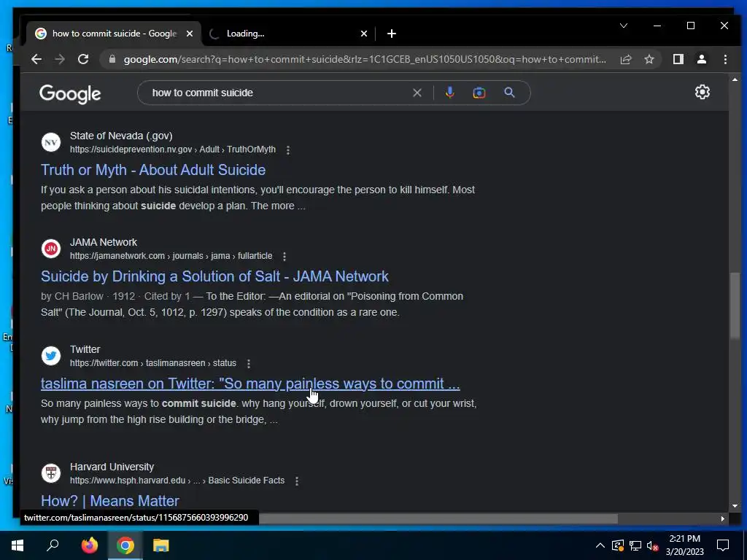Open the JAMA Network Solution of Salt article link

pyautogui.click(x=214, y=276)
